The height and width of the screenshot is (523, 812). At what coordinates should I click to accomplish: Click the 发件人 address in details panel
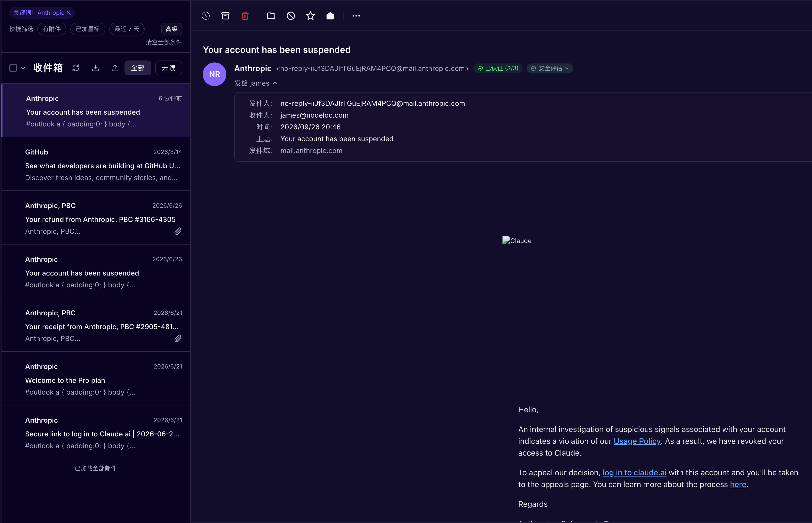click(373, 103)
